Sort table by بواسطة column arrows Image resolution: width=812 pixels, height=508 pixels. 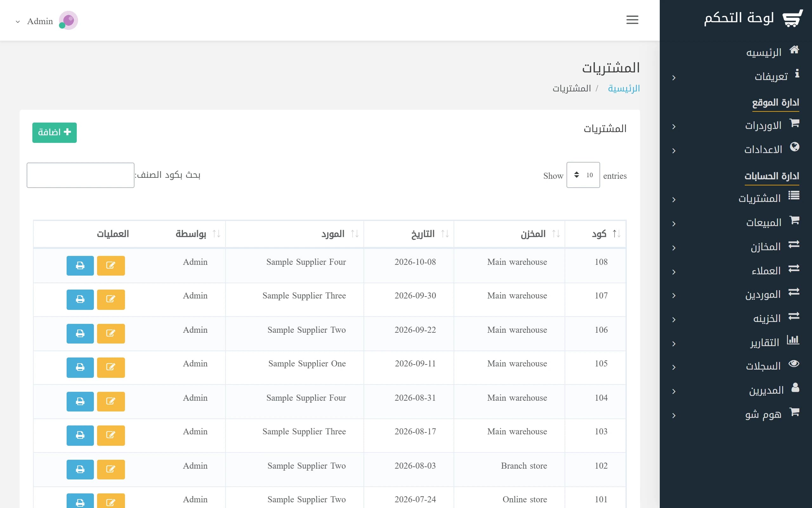[x=216, y=234]
